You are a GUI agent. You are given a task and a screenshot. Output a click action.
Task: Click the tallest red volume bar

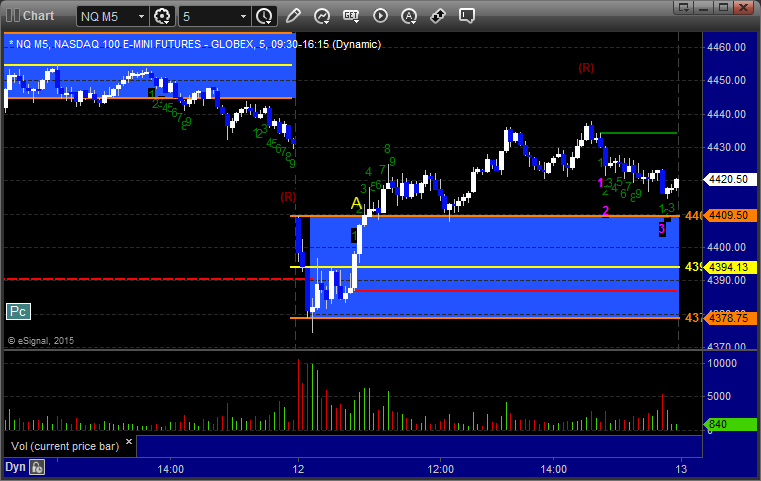298,395
